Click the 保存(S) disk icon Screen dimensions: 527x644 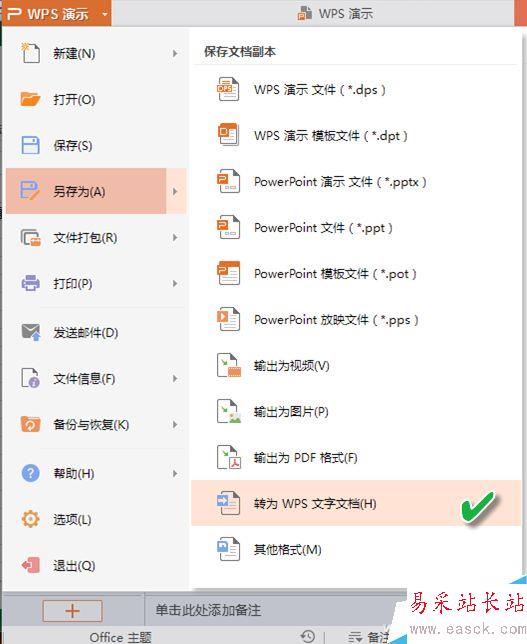coord(30,145)
